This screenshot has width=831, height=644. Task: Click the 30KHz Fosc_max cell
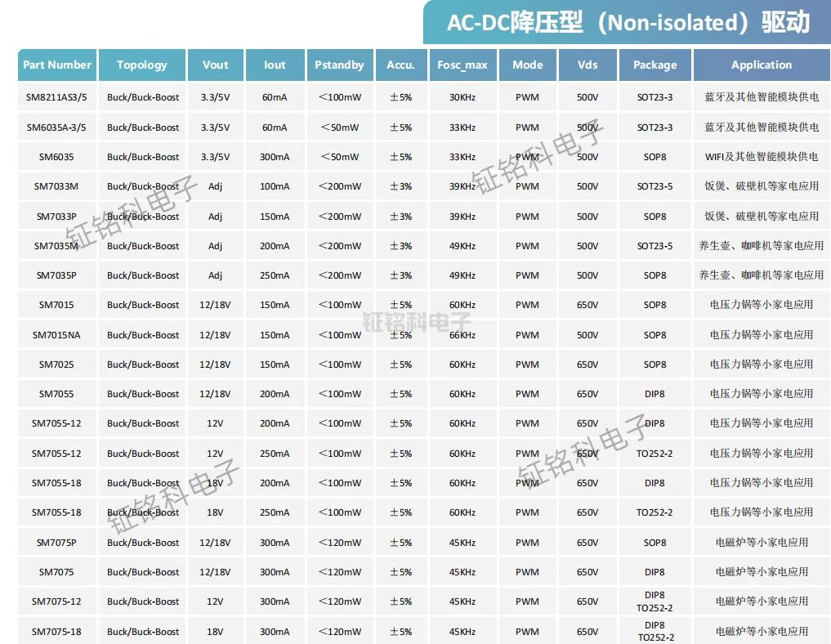[x=462, y=96]
